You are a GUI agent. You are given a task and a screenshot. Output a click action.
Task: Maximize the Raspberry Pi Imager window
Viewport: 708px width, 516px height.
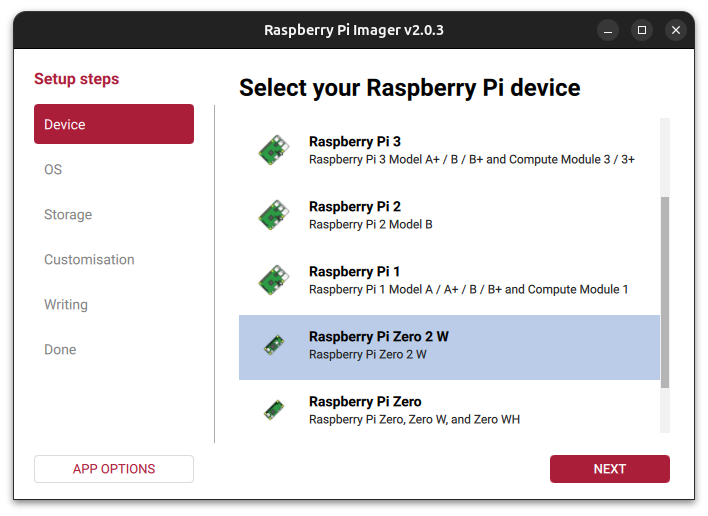pos(642,30)
